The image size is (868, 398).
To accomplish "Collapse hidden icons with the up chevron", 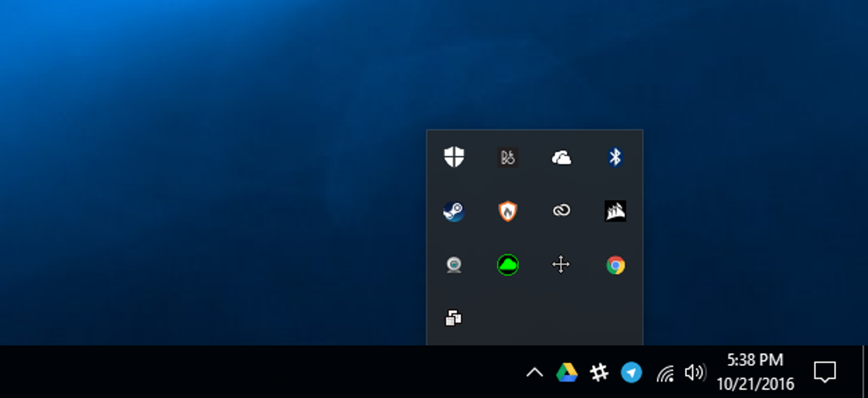I will point(534,372).
